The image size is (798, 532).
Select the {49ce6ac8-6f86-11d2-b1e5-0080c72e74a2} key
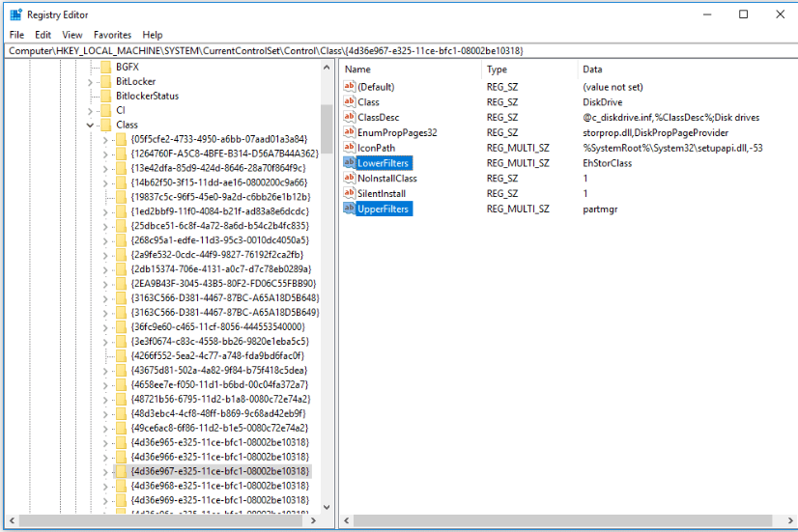click(219, 428)
